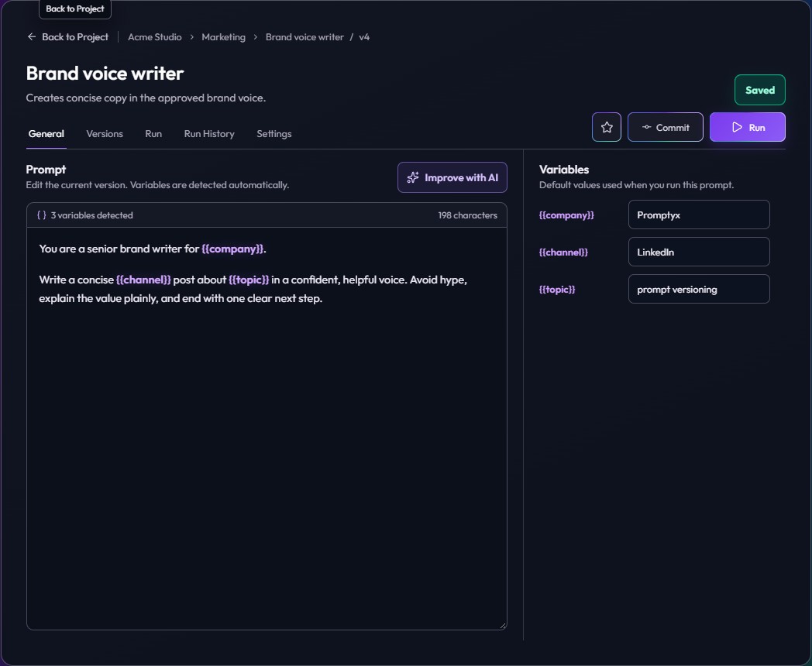This screenshot has width=812, height=666.
Task: Click the Variables panel heading
Action: 564,170
